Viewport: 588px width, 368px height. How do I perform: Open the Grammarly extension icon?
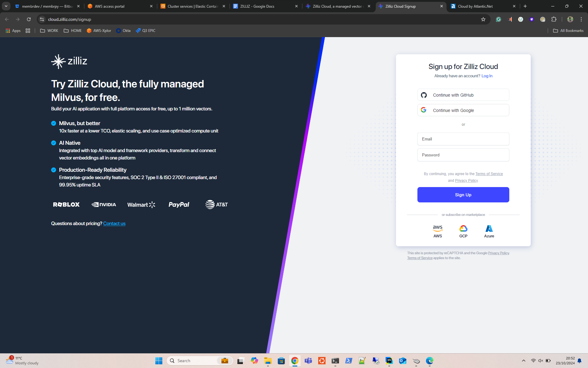[499, 19]
